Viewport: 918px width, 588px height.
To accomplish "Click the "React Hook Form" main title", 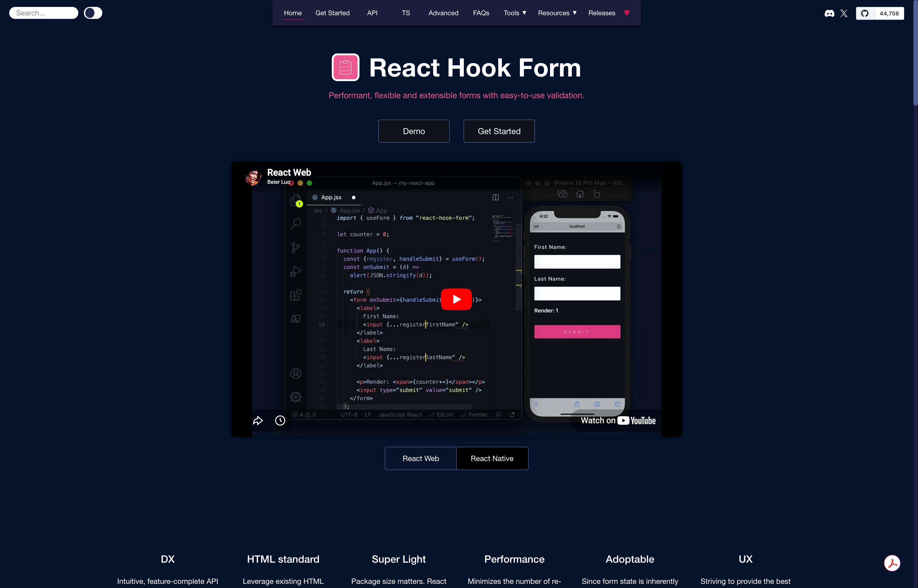I will point(475,68).
